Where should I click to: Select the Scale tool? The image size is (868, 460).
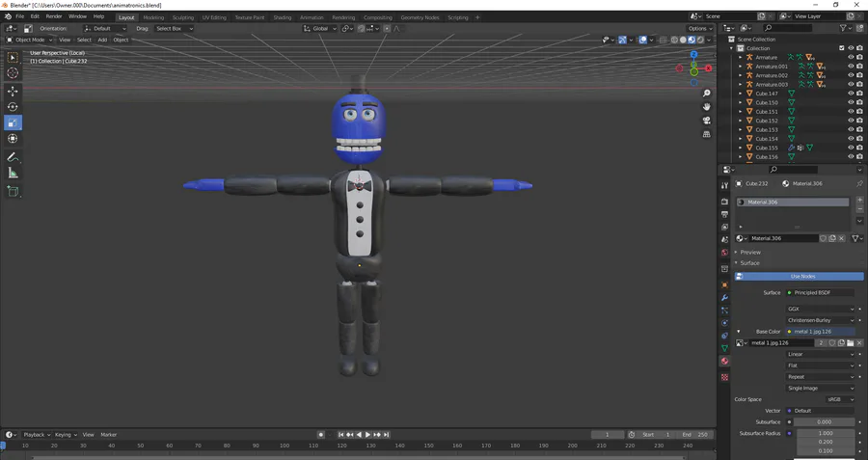coord(13,122)
